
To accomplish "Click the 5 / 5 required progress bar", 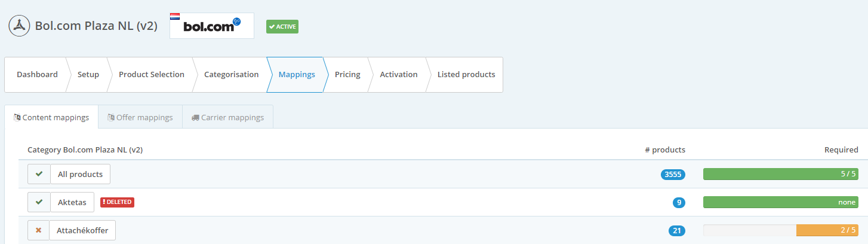I will pos(781,174).
